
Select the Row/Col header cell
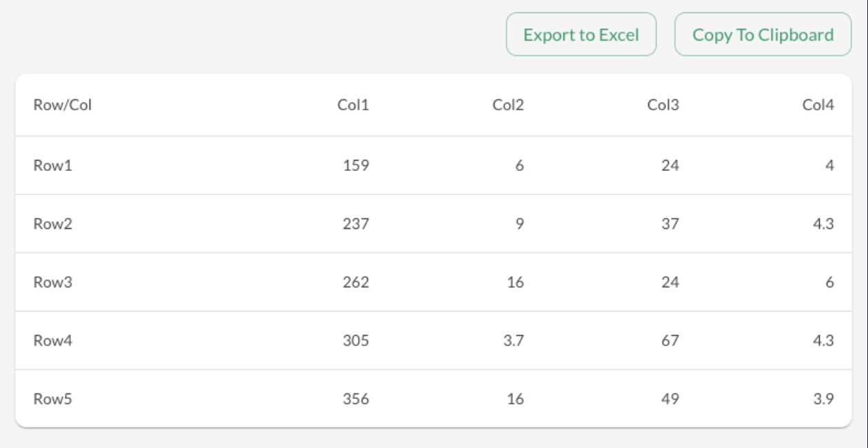63,105
